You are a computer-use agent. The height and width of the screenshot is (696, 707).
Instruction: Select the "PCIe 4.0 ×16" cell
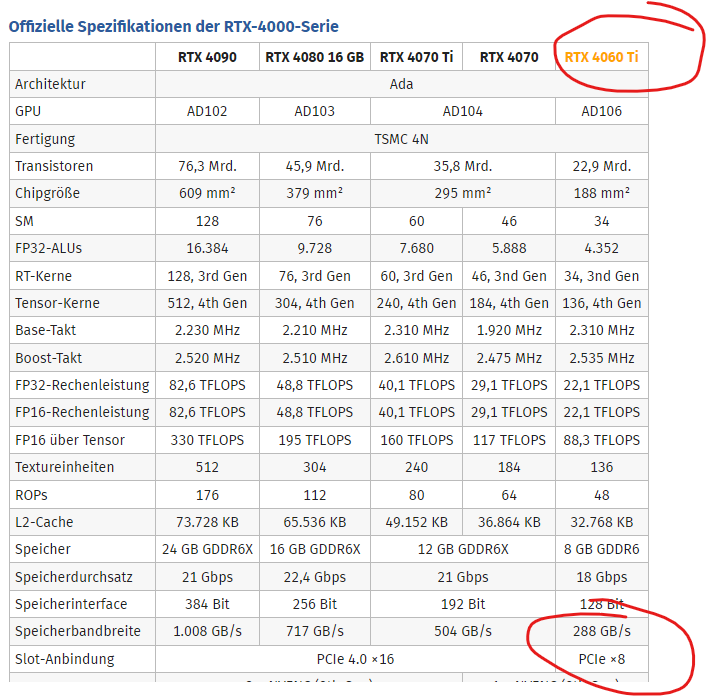(x=355, y=659)
